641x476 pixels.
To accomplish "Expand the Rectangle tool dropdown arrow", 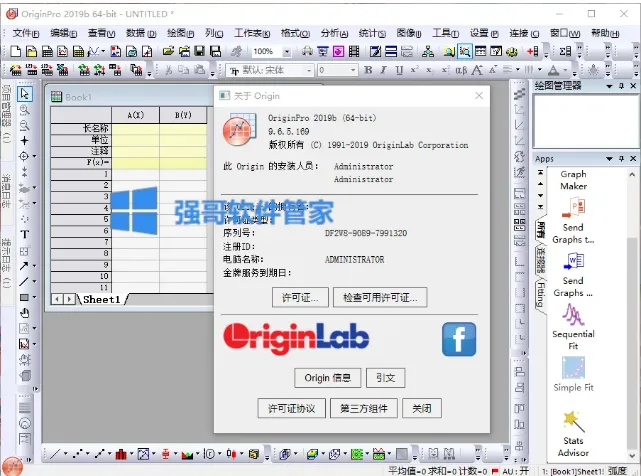I will click(34, 297).
